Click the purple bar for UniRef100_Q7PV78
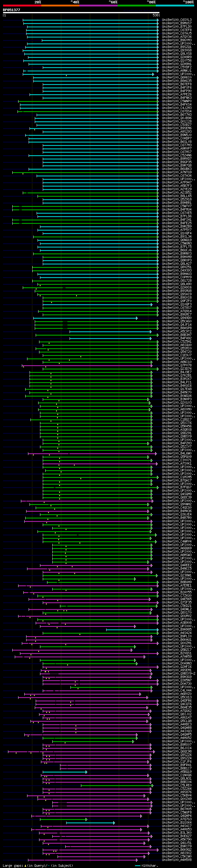197x868 pixels. pyautogui.click(x=87, y=365)
